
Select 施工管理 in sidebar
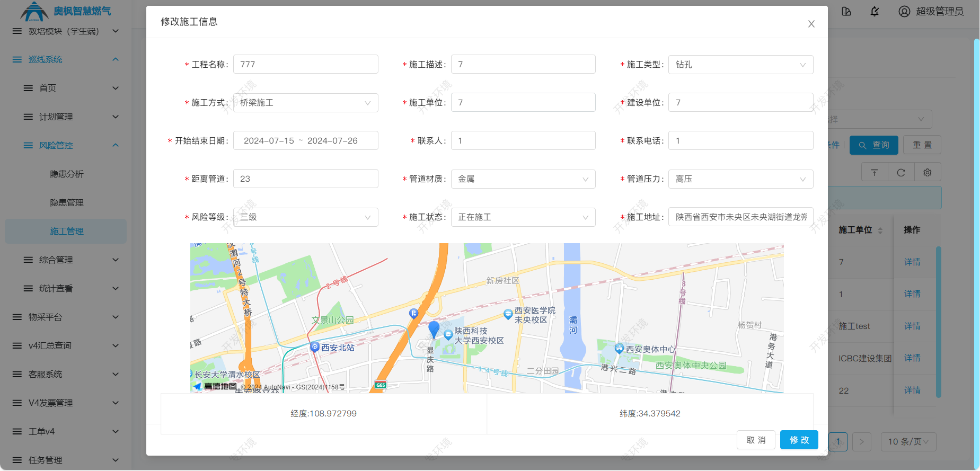[67, 231]
